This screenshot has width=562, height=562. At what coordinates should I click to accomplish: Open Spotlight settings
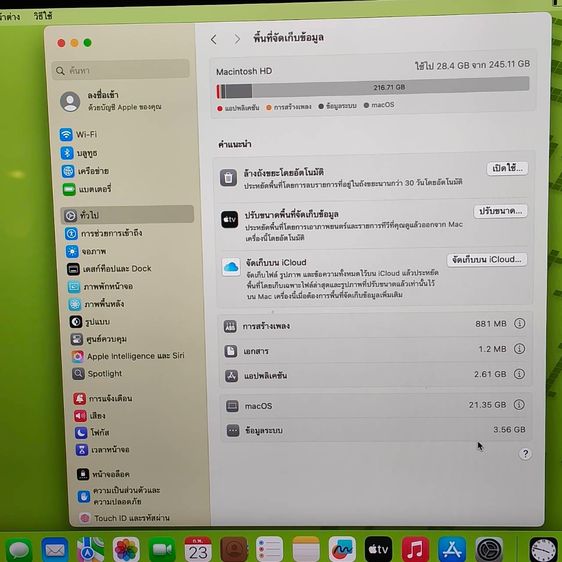click(x=97, y=373)
